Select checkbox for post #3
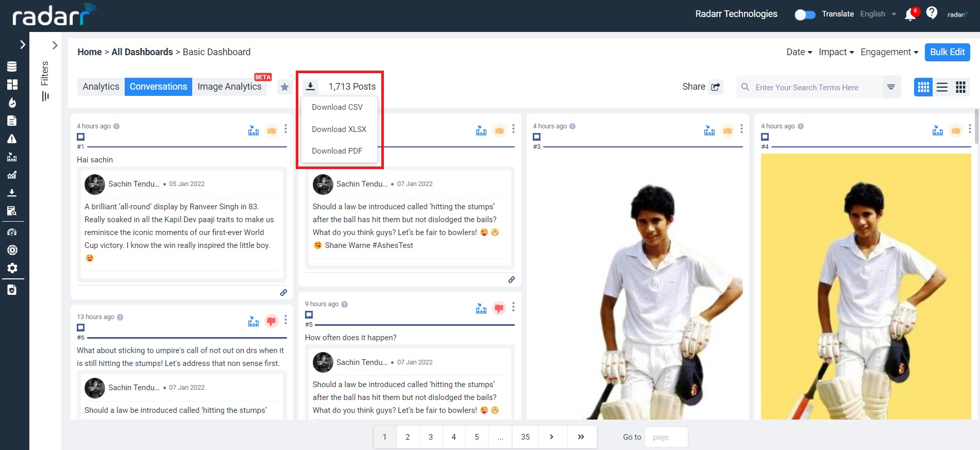The width and height of the screenshot is (980, 450). point(536,137)
